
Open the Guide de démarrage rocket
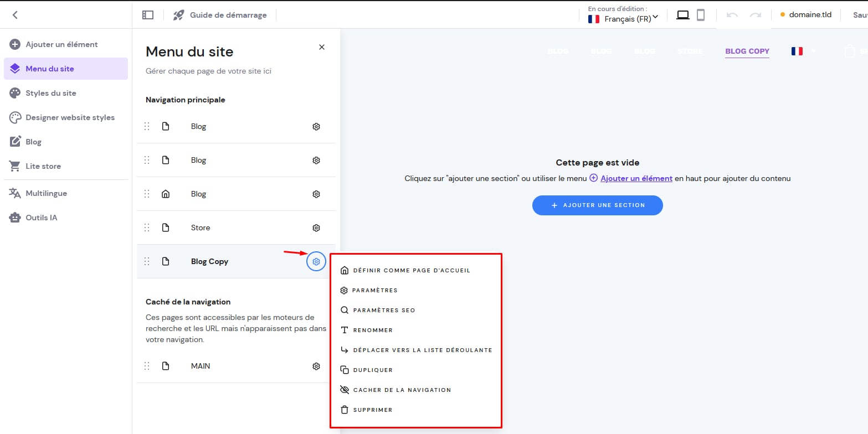click(178, 15)
